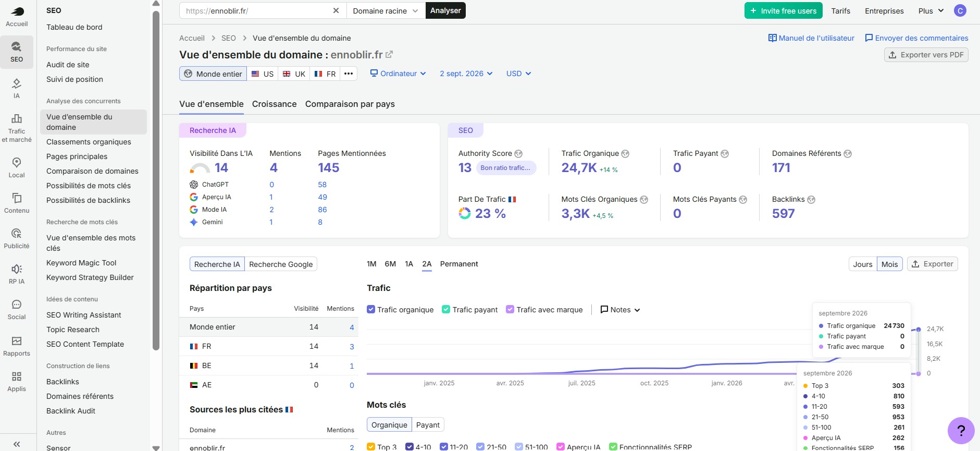
Task: Select Recherche Google tab
Action: click(x=281, y=264)
